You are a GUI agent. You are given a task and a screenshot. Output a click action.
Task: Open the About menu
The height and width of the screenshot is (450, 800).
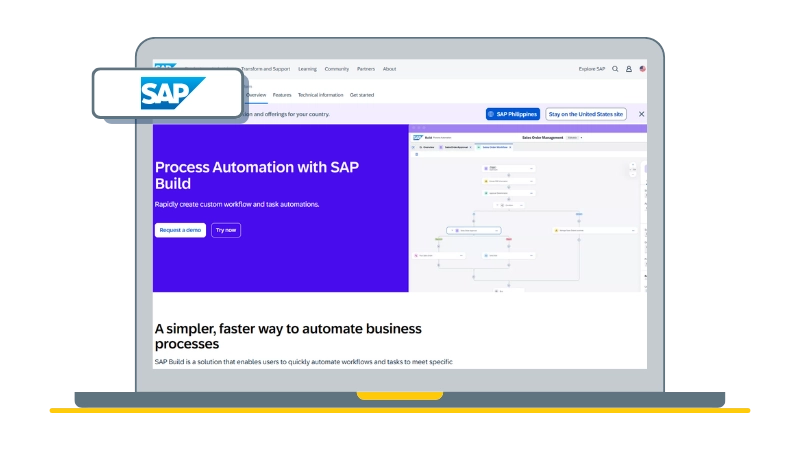[x=389, y=69]
